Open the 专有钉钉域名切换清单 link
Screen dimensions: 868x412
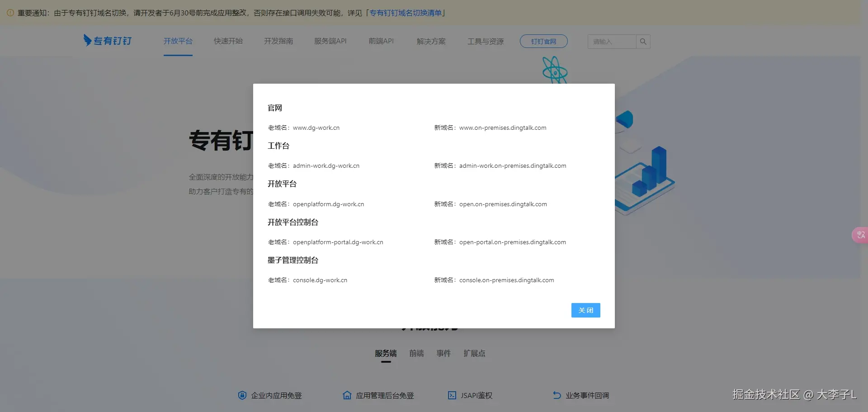[x=405, y=13]
